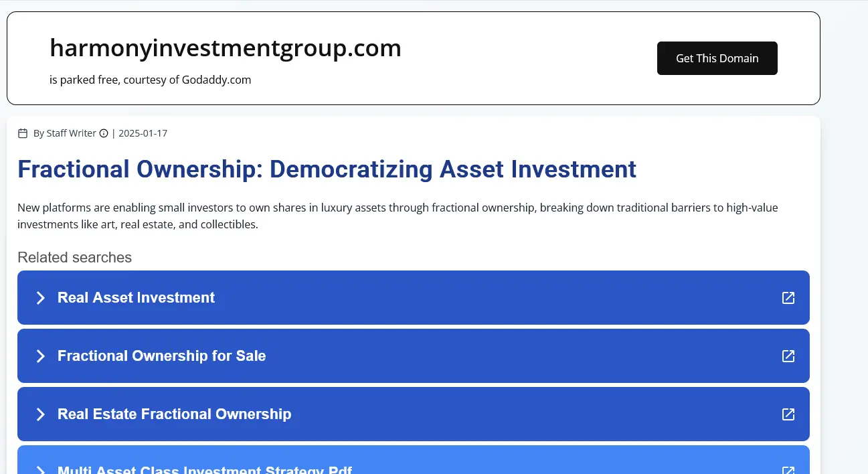Expand the Real Estate Fractional Ownership chevron
The width and height of the screenshot is (868, 474).
coord(40,414)
